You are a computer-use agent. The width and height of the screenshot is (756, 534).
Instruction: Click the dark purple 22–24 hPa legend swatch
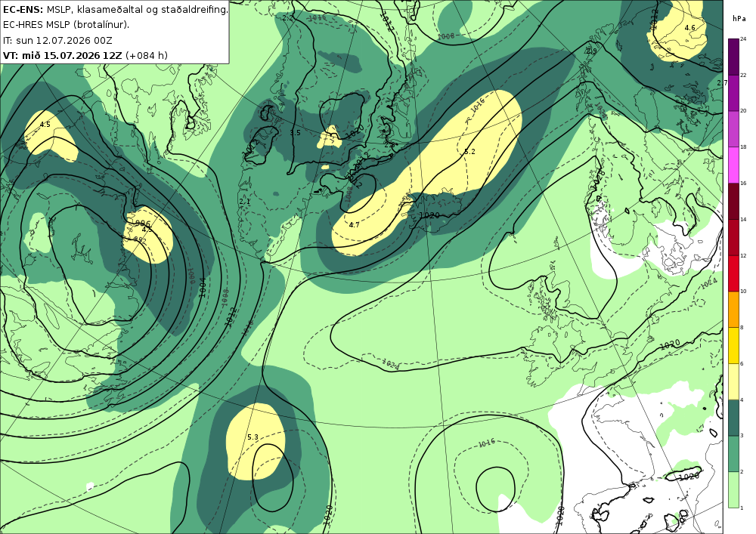click(x=733, y=57)
